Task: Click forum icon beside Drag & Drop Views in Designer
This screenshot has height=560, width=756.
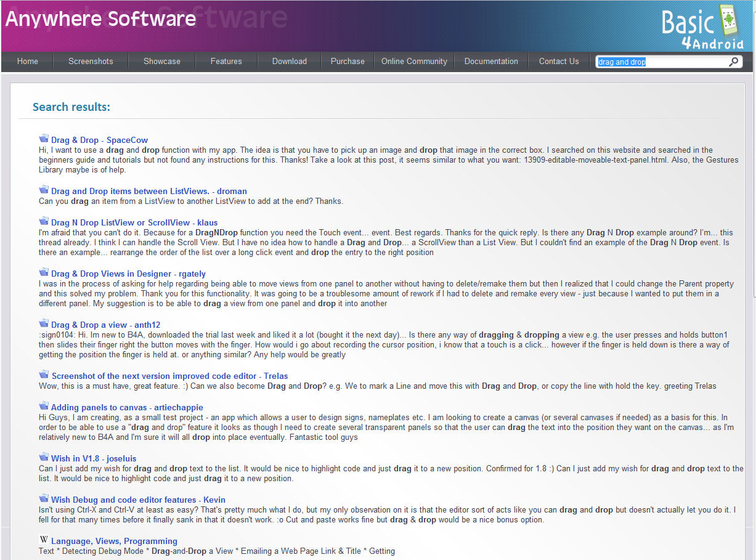Action: pos(44,272)
